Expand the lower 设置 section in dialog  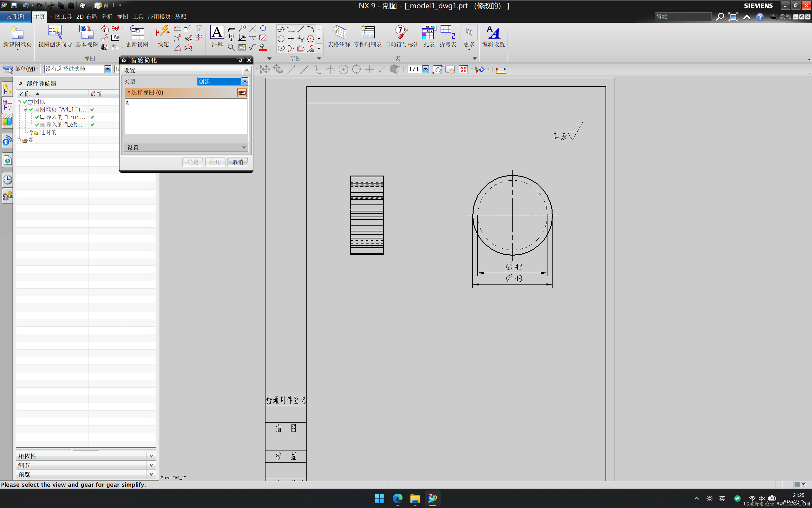click(x=244, y=148)
